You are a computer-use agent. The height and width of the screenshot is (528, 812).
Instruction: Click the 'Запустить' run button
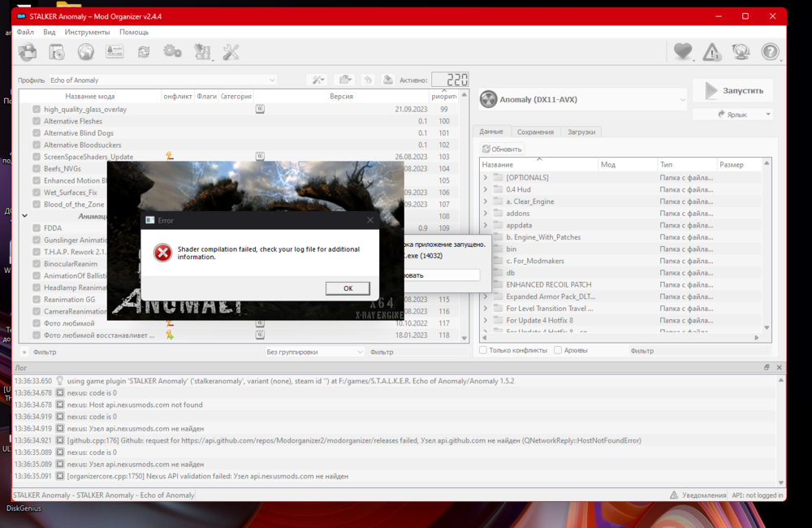(732, 90)
